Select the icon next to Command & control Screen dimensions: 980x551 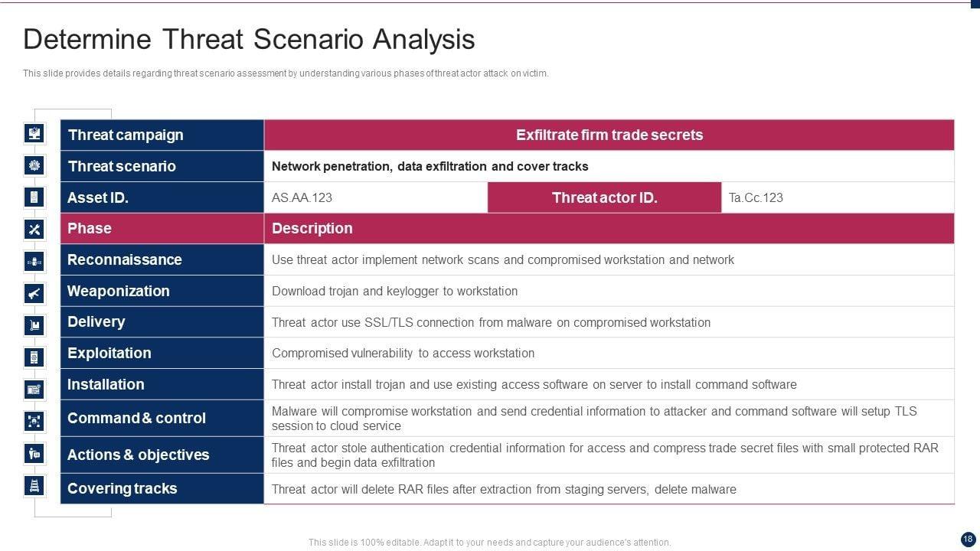click(34, 420)
